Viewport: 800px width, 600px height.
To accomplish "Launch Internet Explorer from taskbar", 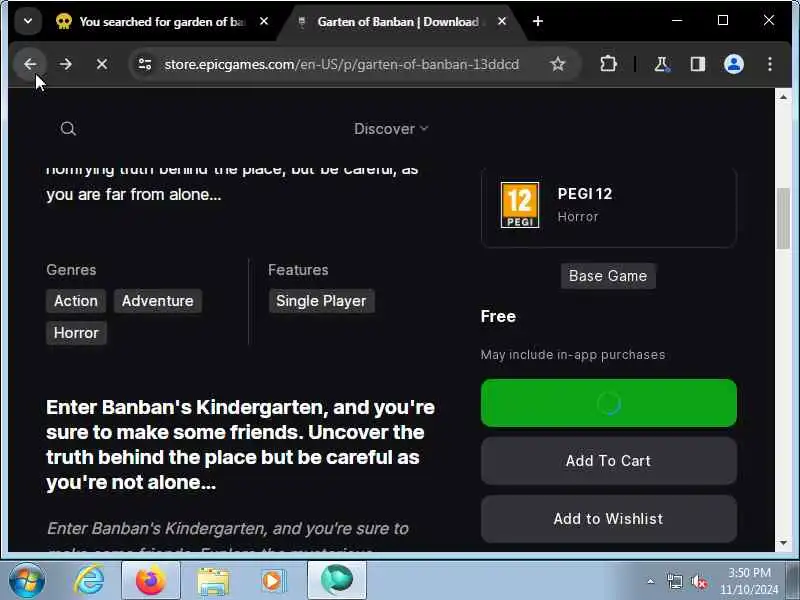I will point(90,581).
